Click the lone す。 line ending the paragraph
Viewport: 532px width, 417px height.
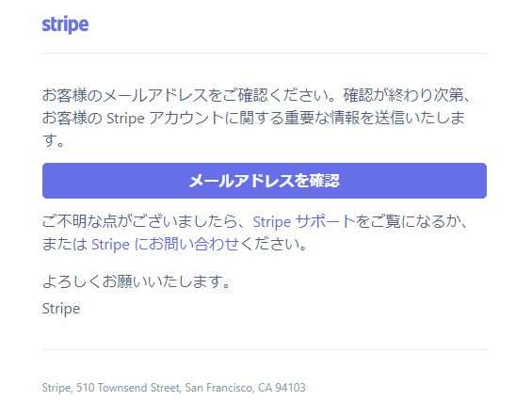point(54,140)
